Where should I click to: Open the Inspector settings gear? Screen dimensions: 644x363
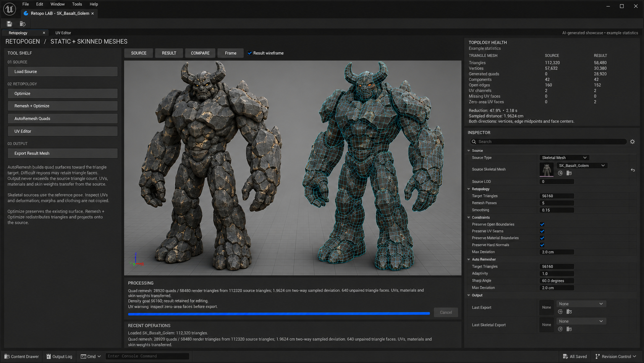coord(632,142)
